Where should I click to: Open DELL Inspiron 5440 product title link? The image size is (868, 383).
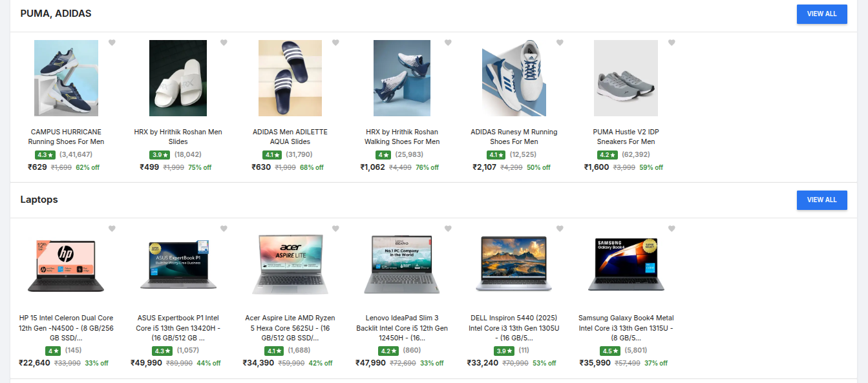514,327
